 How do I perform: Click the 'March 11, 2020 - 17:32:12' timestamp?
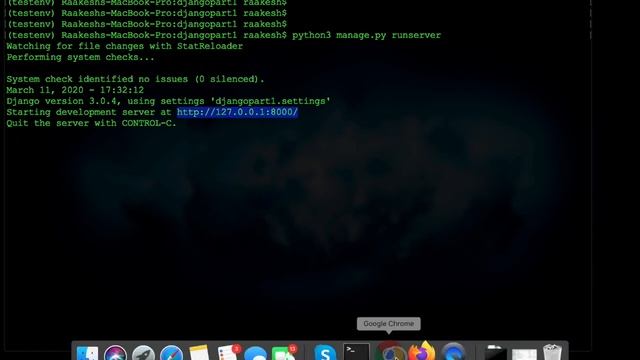point(75,90)
